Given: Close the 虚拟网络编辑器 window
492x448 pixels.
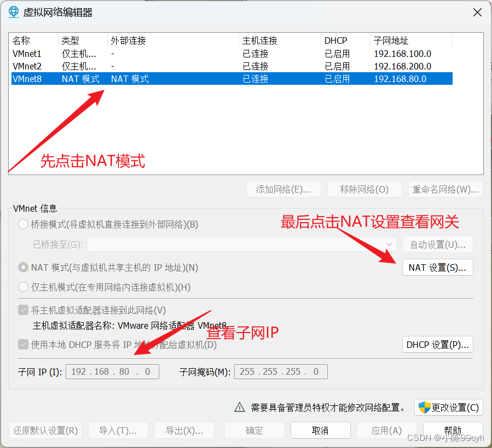Looking at the screenshot, I should tap(477, 12).
